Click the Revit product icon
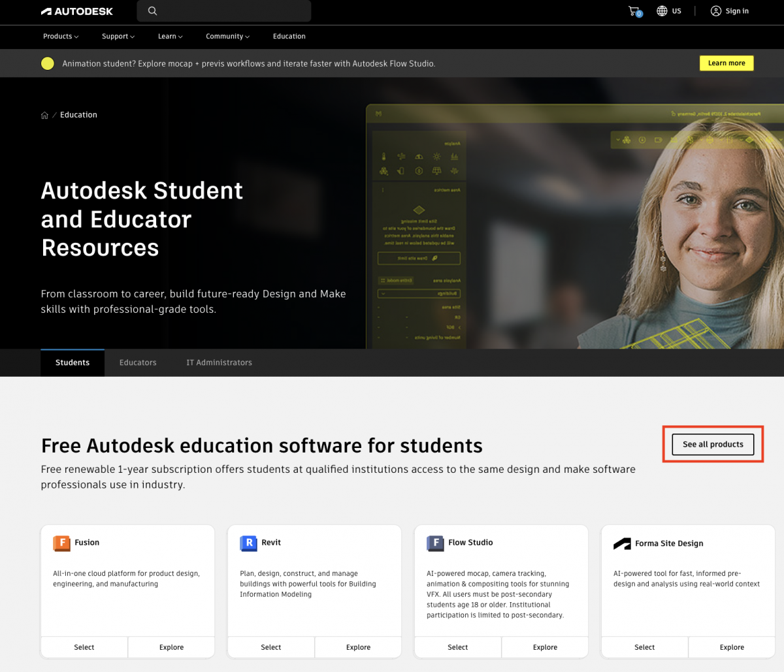The image size is (784, 672). (248, 543)
